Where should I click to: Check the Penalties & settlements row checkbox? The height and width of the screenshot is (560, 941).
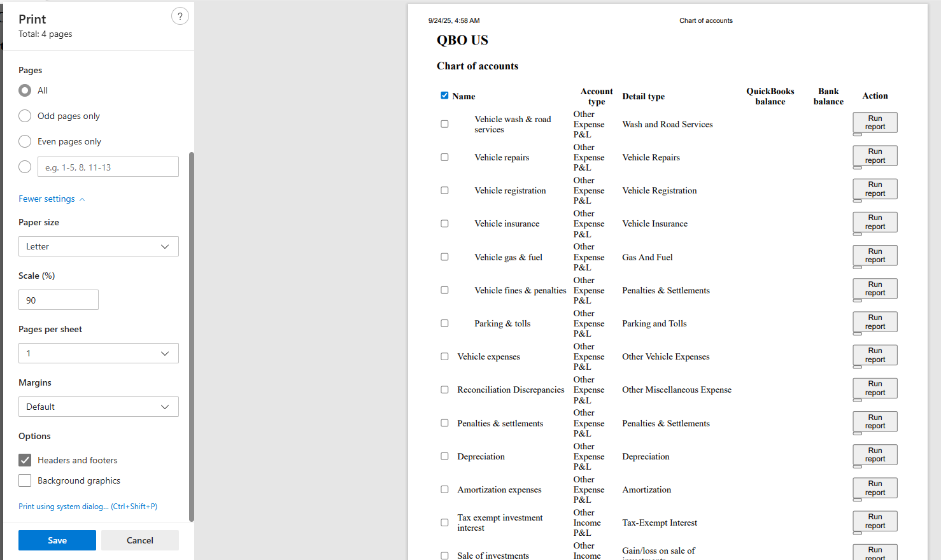coord(444,423)
